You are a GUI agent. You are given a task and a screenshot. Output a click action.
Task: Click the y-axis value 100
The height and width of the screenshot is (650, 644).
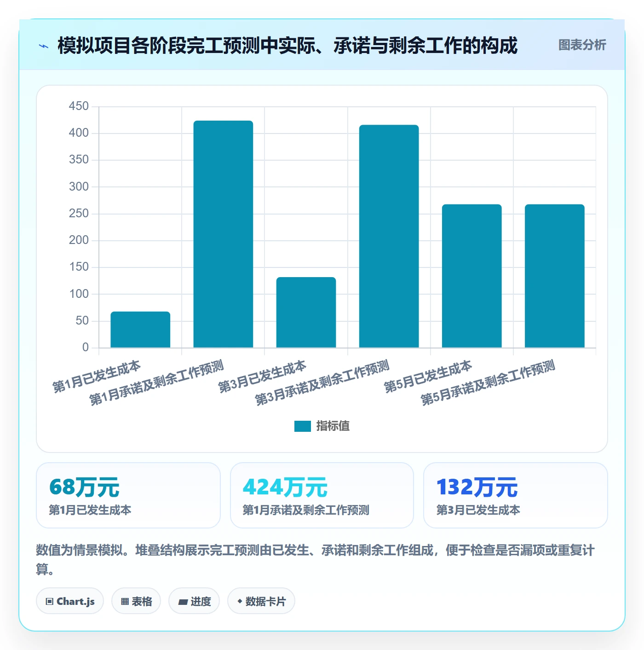point(79,294)
